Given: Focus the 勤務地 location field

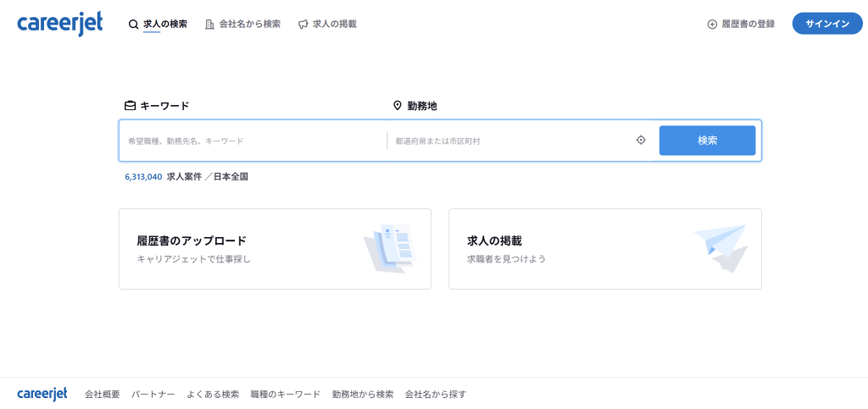Looking at the screenshot, I should (x=510, y=141).
